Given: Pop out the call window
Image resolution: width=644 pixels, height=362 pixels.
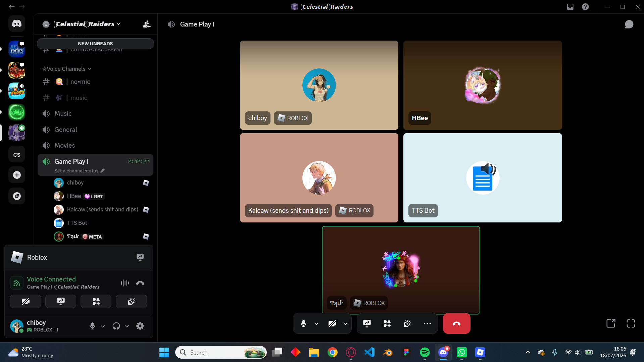Looking at the screenshot, I should point(611,323).
